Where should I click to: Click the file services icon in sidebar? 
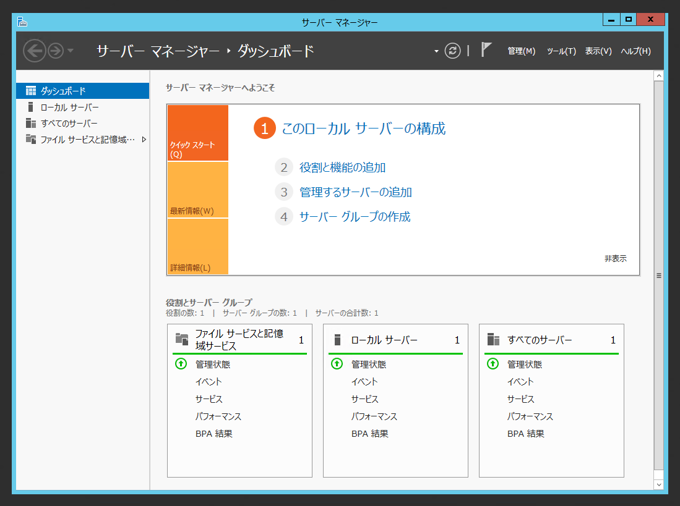point(31,139)
